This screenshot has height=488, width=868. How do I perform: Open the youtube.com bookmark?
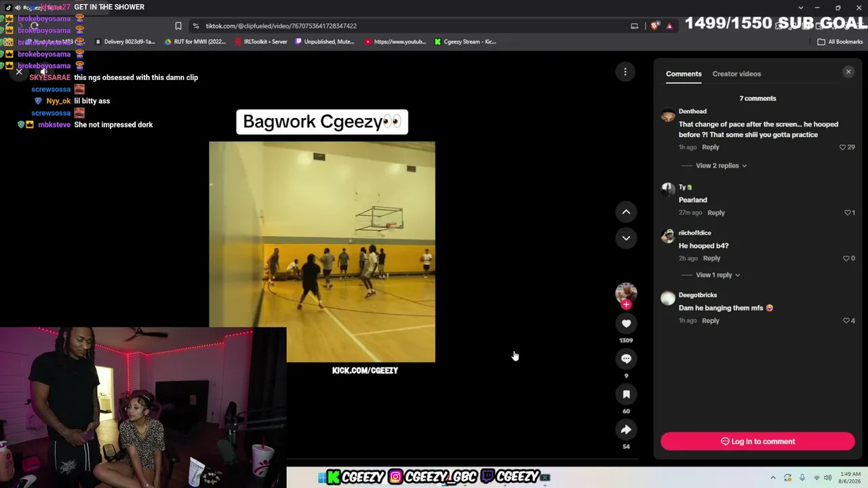pyautogui.click(x=395, y=41)
